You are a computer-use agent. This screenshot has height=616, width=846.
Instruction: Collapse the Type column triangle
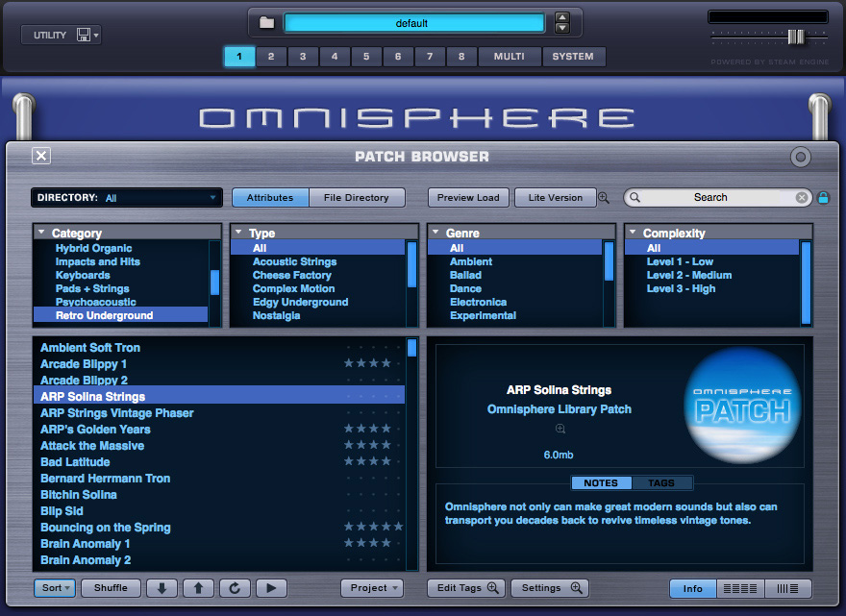pos(238,232)
